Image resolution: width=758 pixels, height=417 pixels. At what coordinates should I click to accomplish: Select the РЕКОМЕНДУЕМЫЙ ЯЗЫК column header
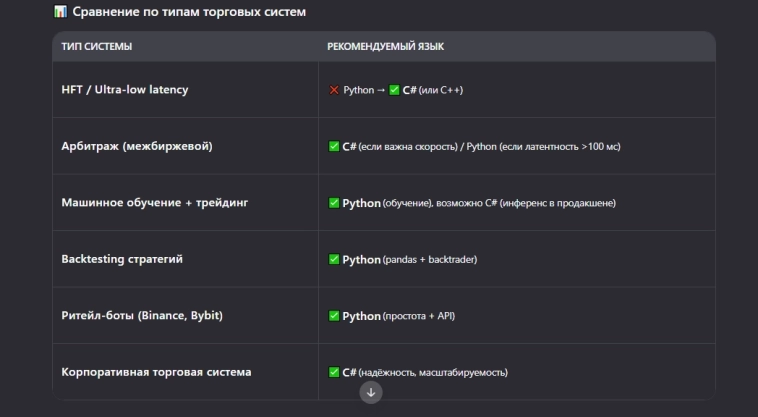(x=386, y=47)
